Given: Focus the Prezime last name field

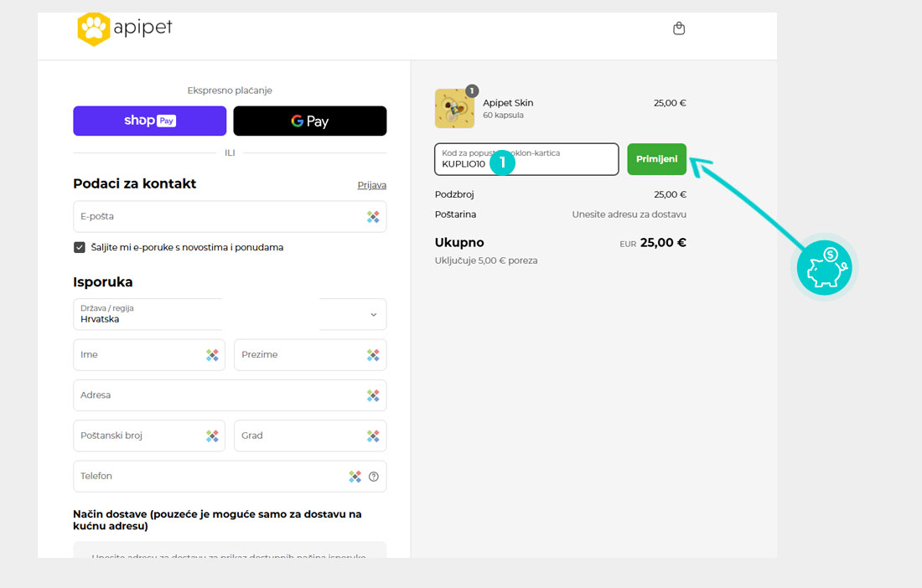Looking at the screenshot, I should click(310, 355).
